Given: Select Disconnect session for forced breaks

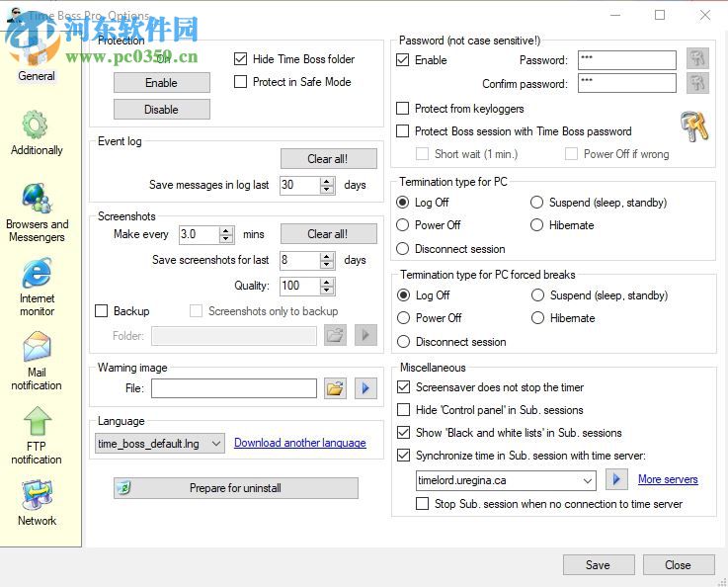Looking at the screenshot, I should click(403, 341).
